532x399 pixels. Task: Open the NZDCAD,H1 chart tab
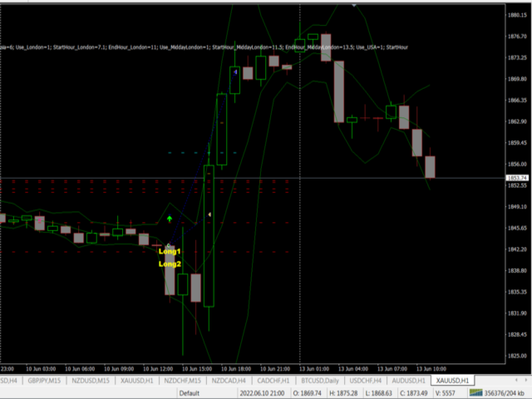[229, 381]
